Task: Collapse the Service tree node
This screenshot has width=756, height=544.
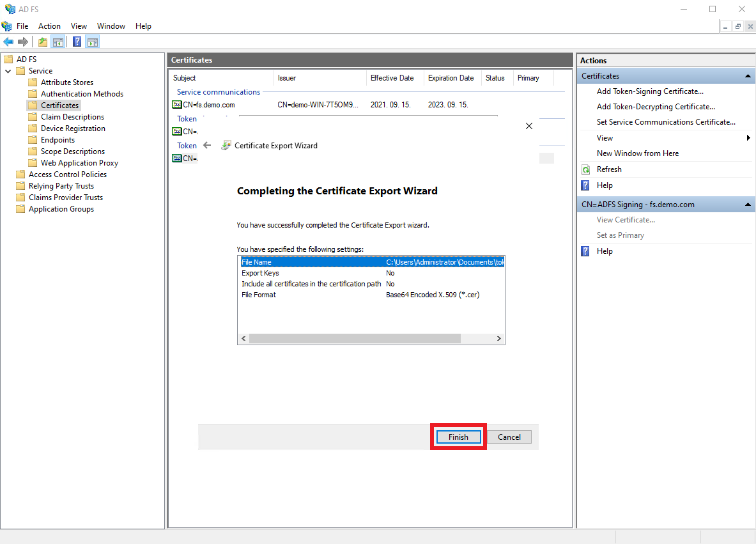Action: (8, 71)
